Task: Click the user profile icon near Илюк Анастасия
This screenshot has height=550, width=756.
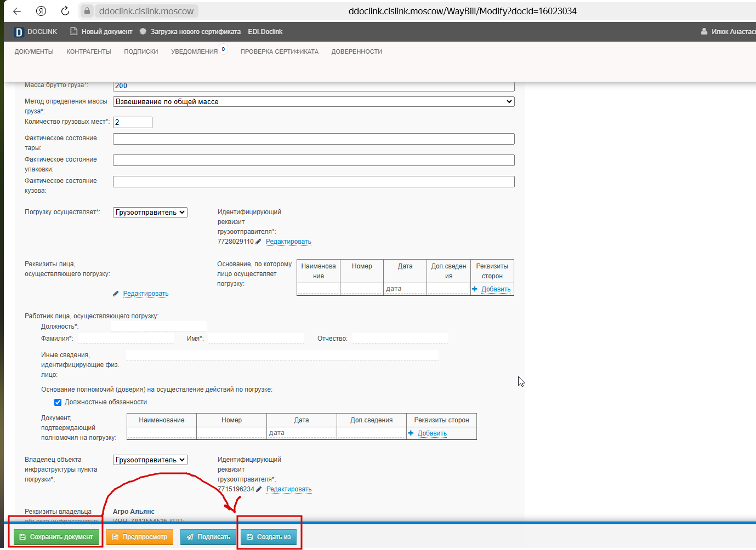Action: click(x=704, y=32)
